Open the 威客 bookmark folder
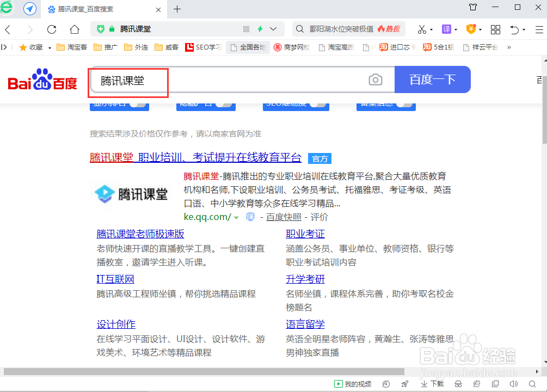 [167, 47]
